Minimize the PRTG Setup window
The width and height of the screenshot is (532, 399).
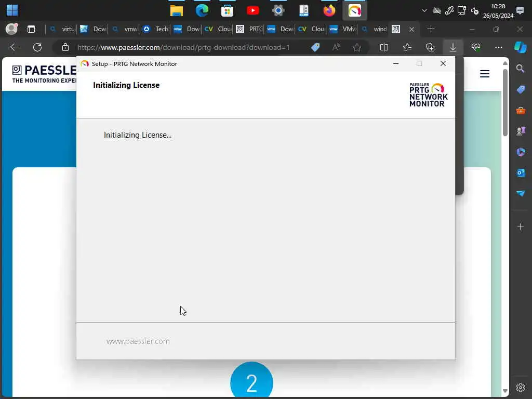click(x=395, y=63)
